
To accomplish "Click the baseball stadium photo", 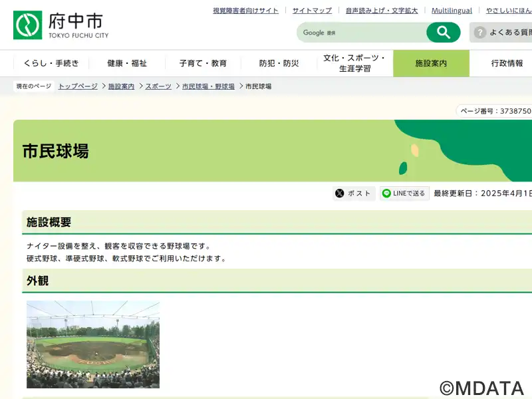I will click(93, 344).
